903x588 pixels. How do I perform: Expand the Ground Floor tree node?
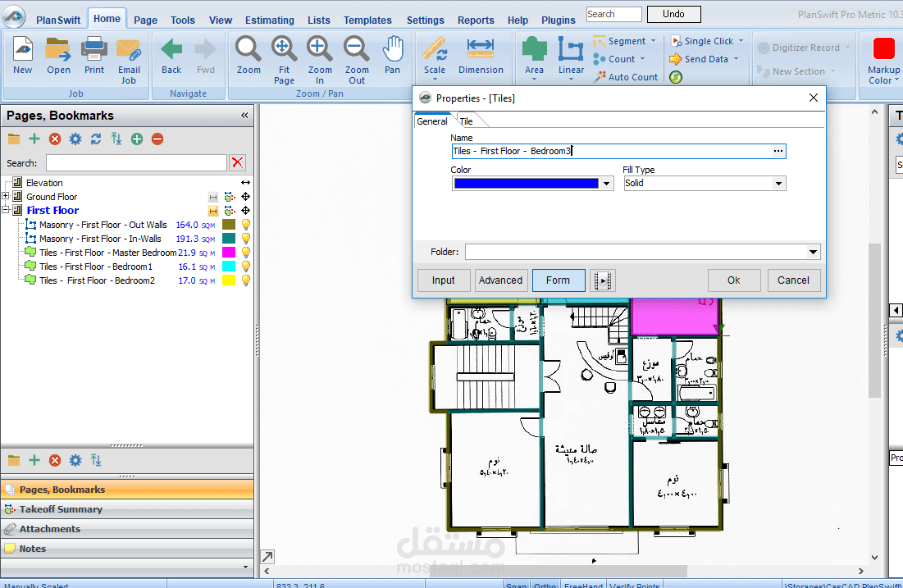[5, 196]
